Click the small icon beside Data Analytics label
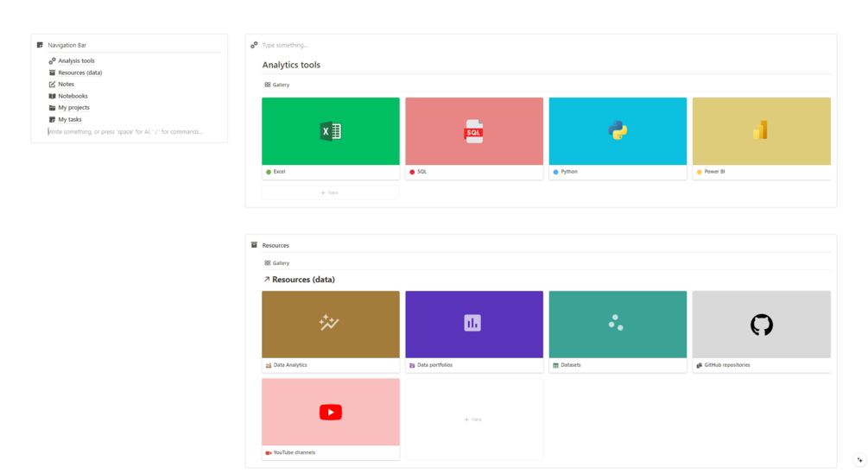This screenshot has width=868, height=473. pyautogui.click(x=269, y=365)
